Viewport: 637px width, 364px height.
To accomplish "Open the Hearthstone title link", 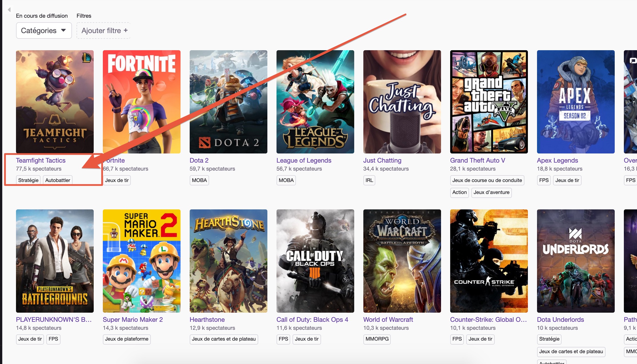I will (207, 319).
